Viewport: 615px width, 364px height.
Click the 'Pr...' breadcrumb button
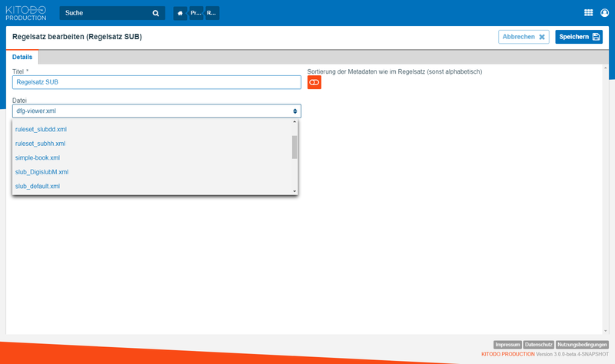pos(196,13)
